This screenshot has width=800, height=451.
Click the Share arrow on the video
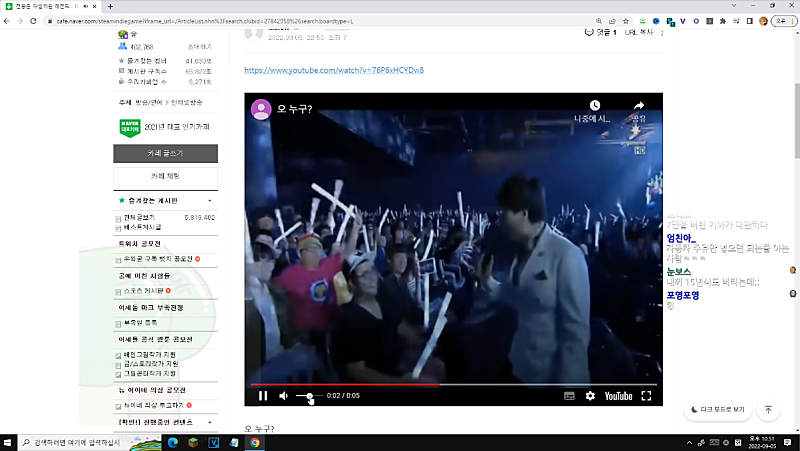(638, 106)
